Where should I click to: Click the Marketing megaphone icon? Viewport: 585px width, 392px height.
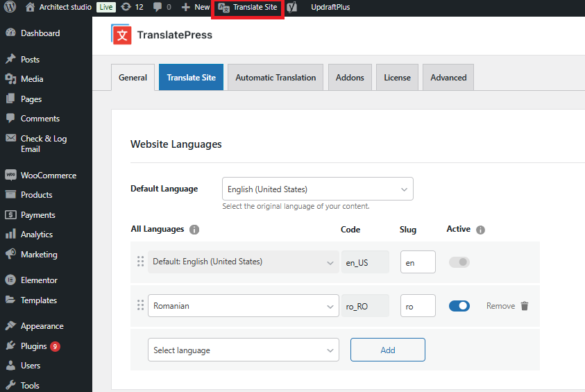11,254
